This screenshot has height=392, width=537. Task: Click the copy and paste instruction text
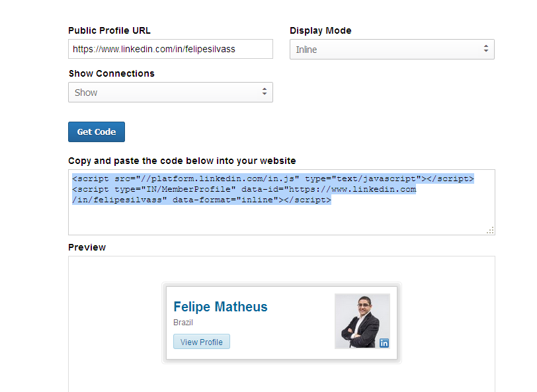coord(182,161)
